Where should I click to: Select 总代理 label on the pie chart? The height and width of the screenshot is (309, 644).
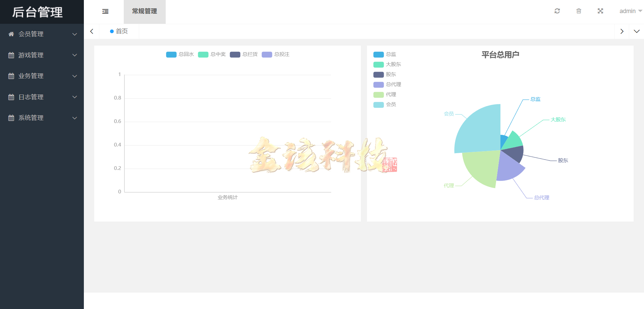540,197
